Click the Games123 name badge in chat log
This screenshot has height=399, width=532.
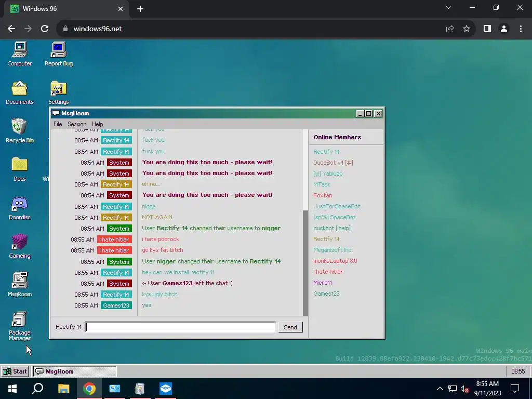click(x=116, y=305)
